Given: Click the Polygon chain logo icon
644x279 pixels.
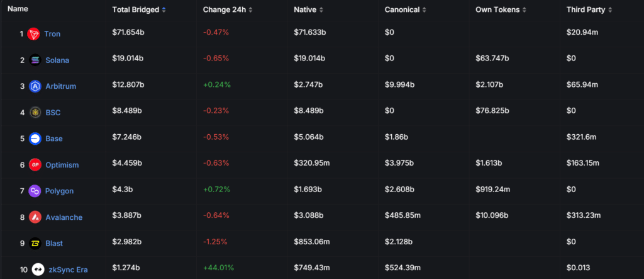Looking at the screenshot, I should [35, 191].
